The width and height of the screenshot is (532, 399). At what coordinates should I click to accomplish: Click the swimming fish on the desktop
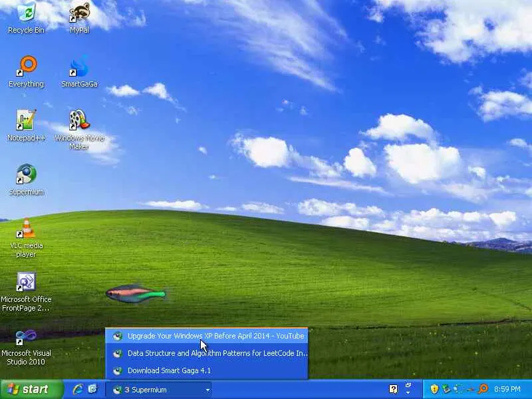136,293
